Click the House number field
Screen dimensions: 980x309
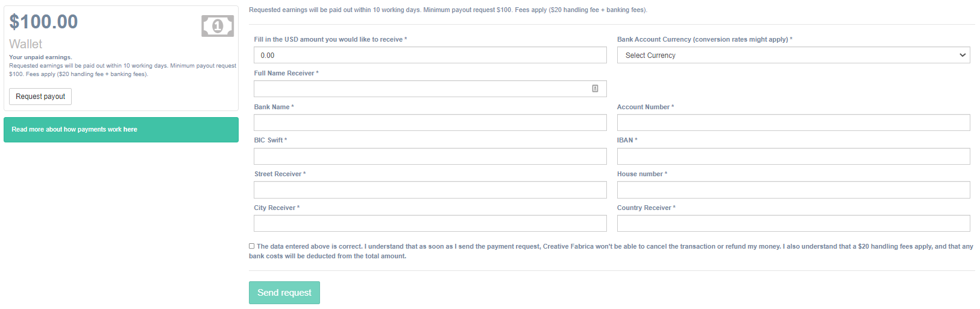pos(793,190)
